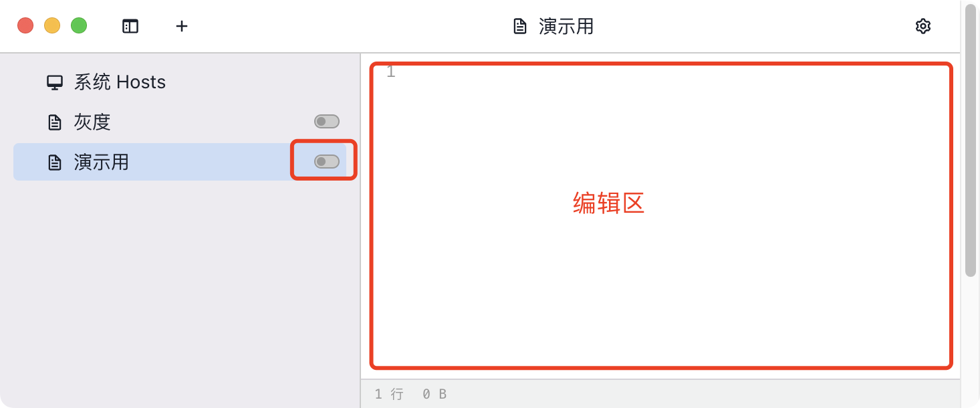This screenshot has width=980, height=408.
Task: Add a new hosts entry with plus icon
Action: (x=182, y=26)
